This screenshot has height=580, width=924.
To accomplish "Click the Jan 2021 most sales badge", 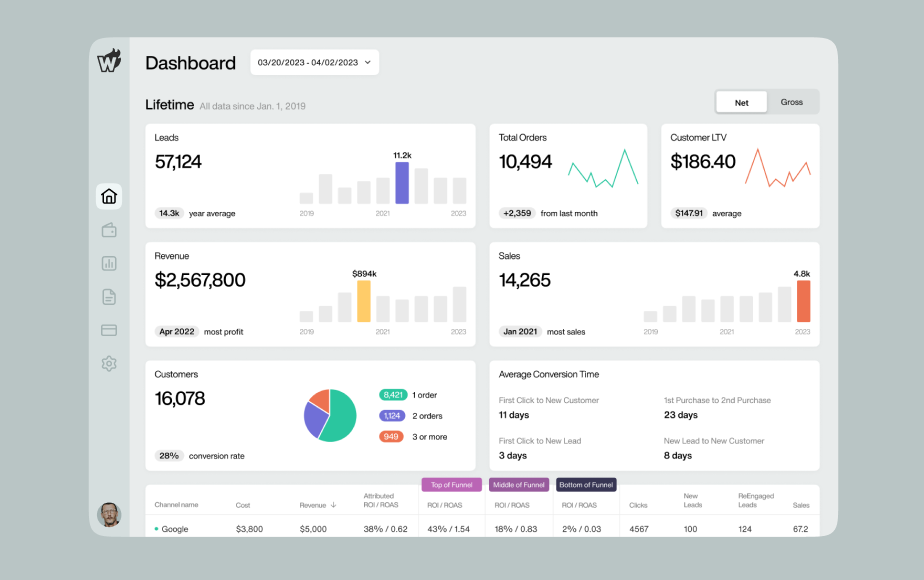I will pyautogui.click(x=520, y=332).
